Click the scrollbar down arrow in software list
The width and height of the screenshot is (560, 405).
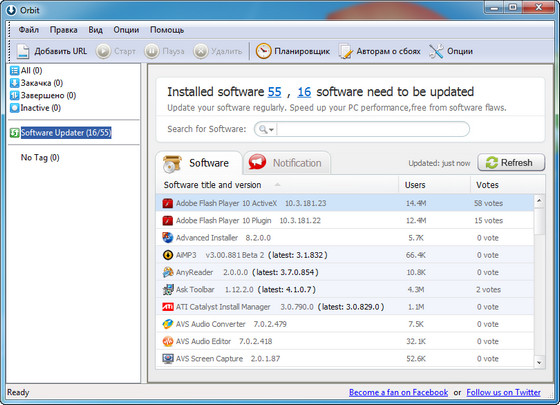(x=539, y=363)
